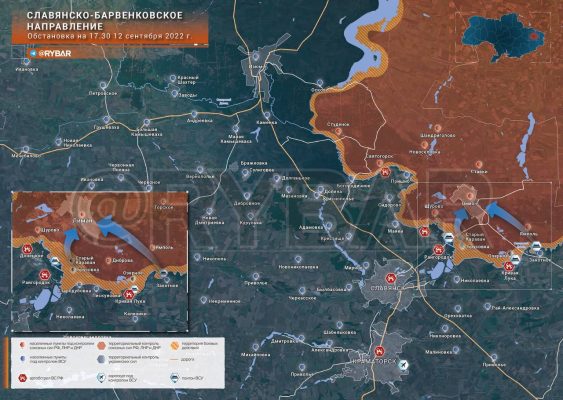This screenshot has width=563, height=400.
Task: Click the blue hexagon Ukrainian control swatch
Action: pyautogui.click(x=102, y=359)
